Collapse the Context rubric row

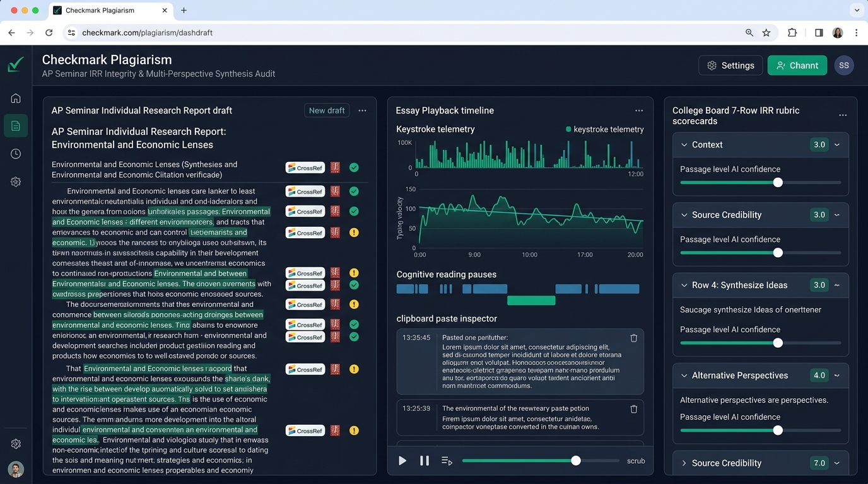click(684, 145)
